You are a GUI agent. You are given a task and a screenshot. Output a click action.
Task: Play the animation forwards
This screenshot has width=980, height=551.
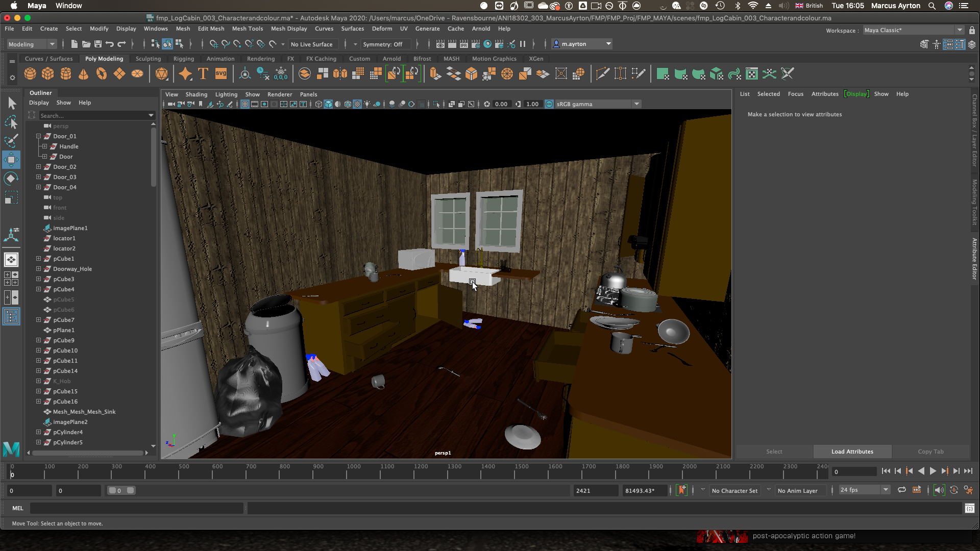pyautogui.click(x=933, y=471)
